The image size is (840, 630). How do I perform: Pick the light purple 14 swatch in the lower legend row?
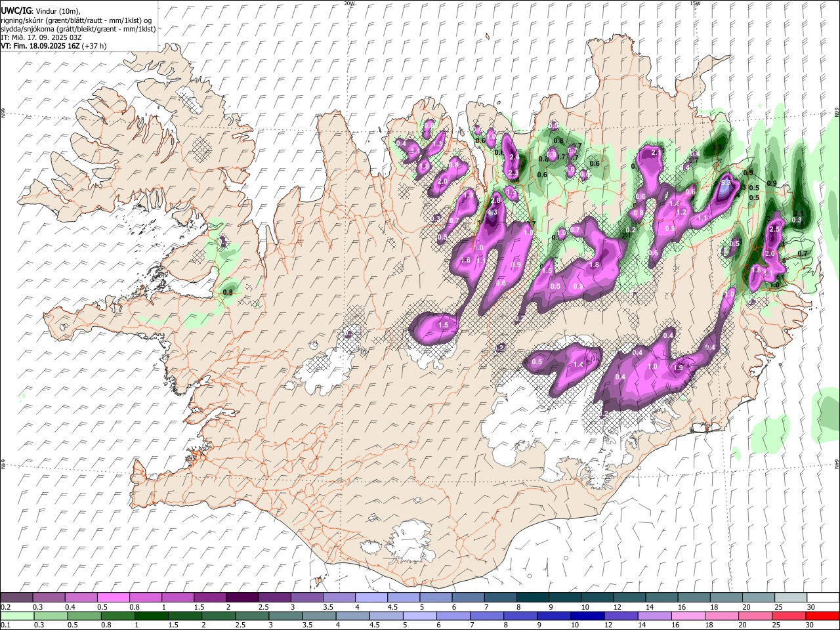(x=654, y=616)
